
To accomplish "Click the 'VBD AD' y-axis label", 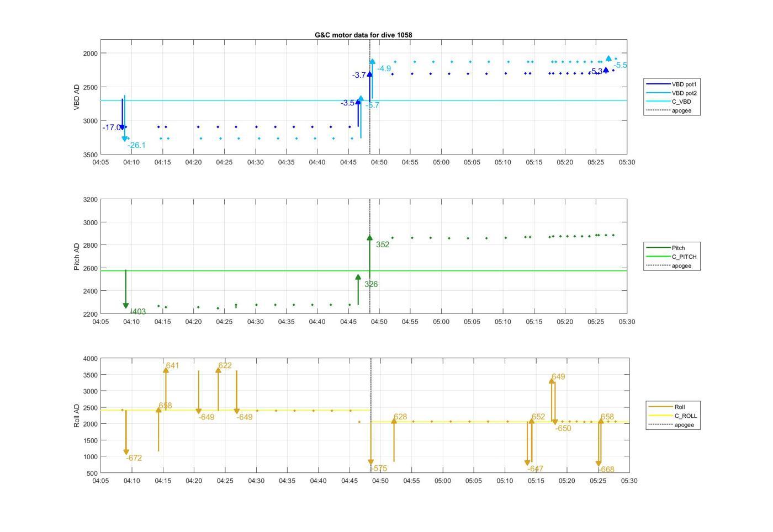I will pos(77,97).
